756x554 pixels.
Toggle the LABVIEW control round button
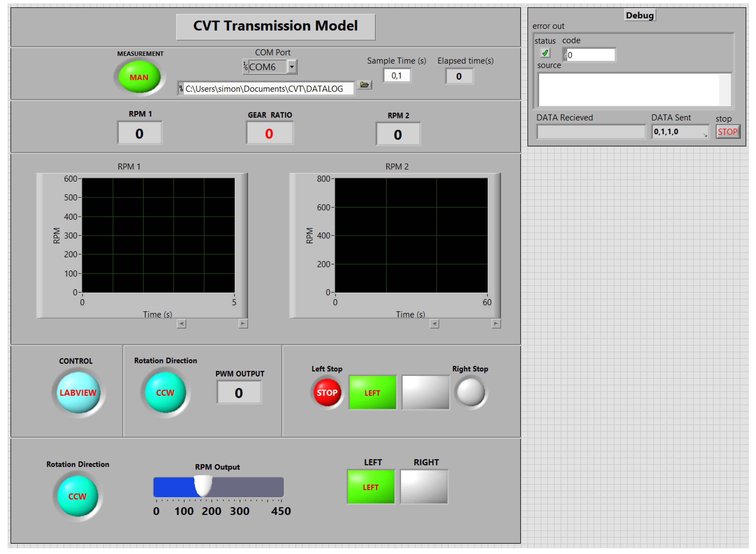coord(78,392)
